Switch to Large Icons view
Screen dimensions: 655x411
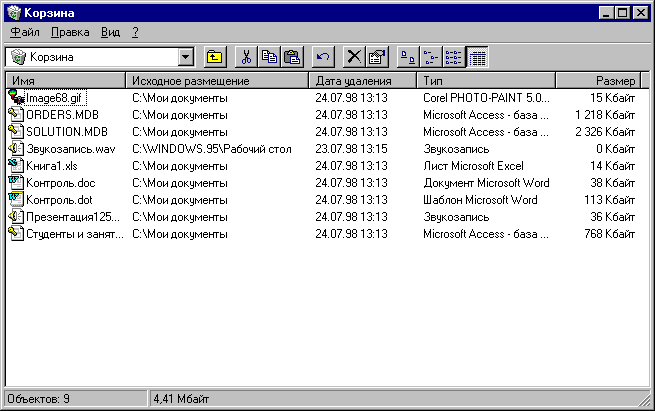point(408,57)
